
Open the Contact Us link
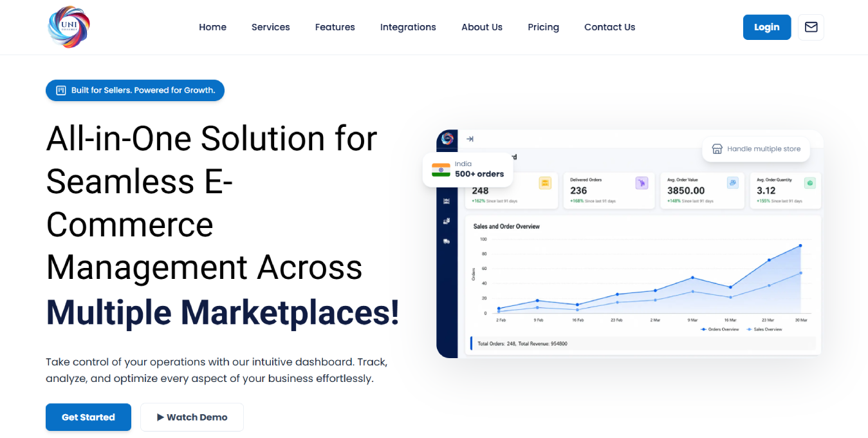click(609, 27)
